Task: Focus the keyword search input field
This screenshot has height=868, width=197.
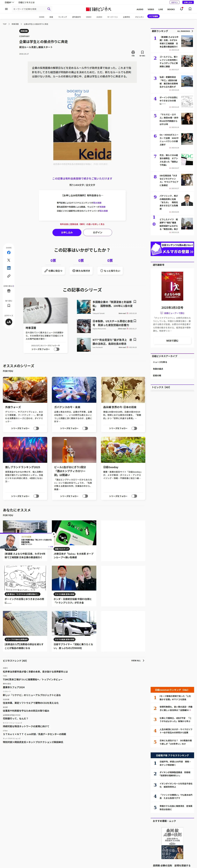Action: 29,9
